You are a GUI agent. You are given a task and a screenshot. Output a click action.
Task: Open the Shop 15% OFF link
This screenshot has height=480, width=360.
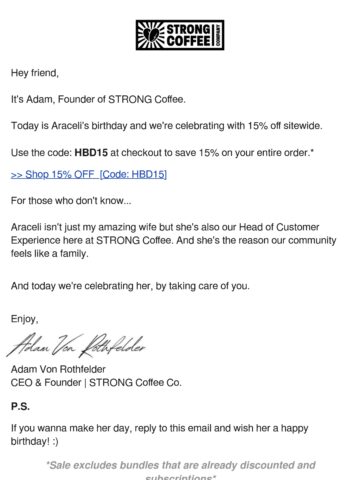pyautogui.click(x=89, y=174)
